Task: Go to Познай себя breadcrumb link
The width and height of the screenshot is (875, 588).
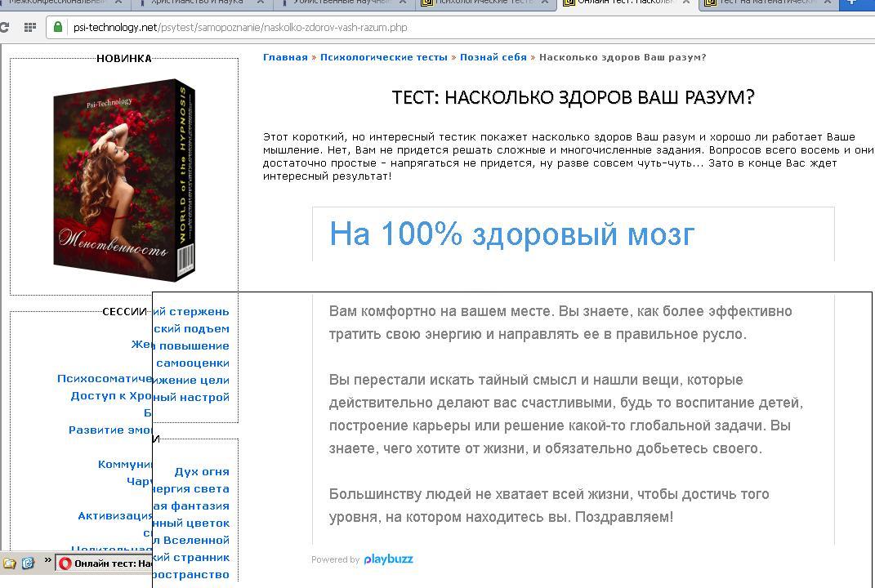Action: pyautogui.click(x=493, y=57)
